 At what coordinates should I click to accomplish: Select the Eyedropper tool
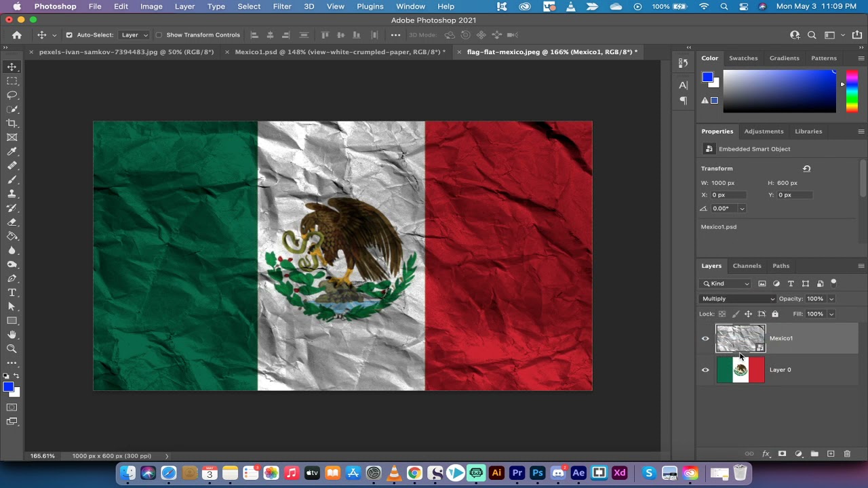12,151
